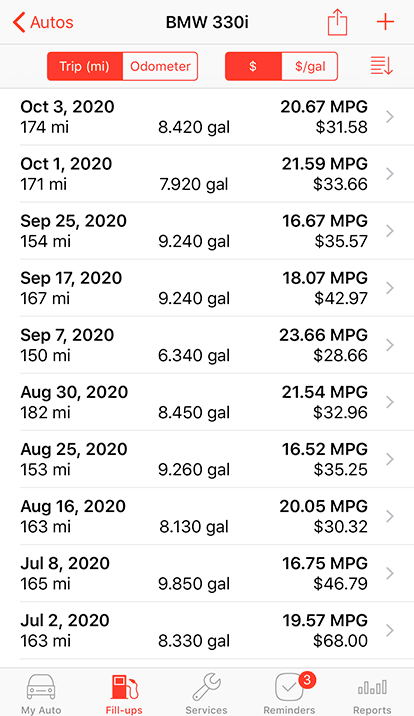Image resolution: width=414 pixels, height=716 pixels.
Task: Tap the share export icon
Action: pyautogui.click(x=337, y=22)
